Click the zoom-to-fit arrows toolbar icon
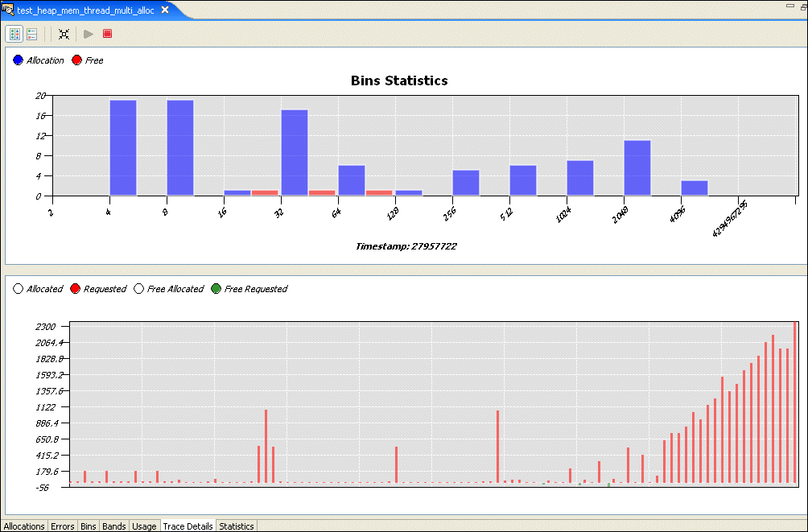The height and width of the screenshot is (532, 808). (64, 34)
